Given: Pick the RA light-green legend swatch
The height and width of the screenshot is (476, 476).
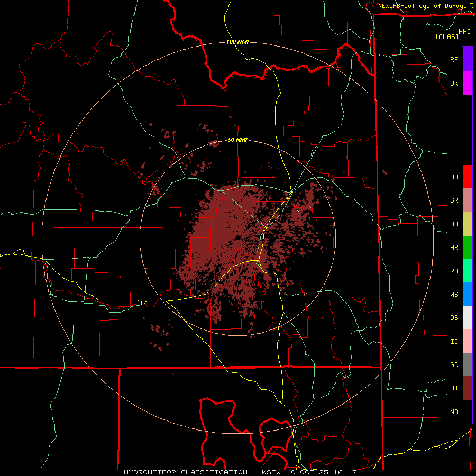Looking at the screenshot, I should click(467, 271).
